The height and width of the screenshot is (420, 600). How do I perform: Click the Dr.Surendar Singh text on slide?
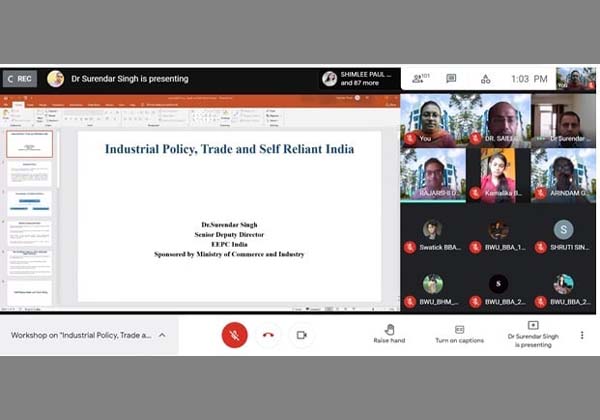click(229, 225)
